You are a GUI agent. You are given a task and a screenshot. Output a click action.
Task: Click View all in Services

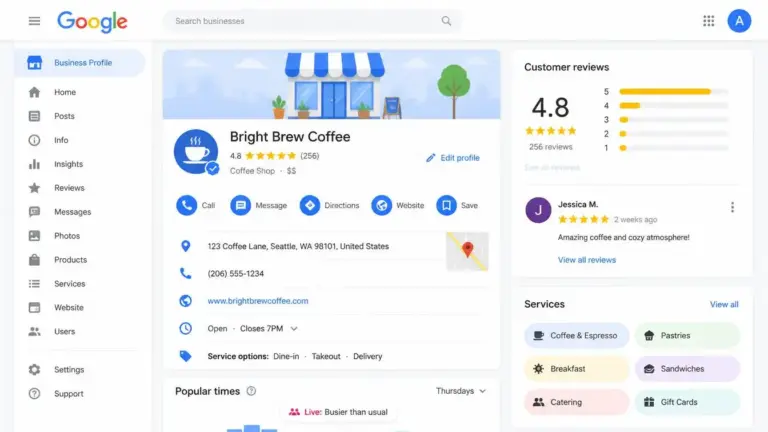coord(724,304)
